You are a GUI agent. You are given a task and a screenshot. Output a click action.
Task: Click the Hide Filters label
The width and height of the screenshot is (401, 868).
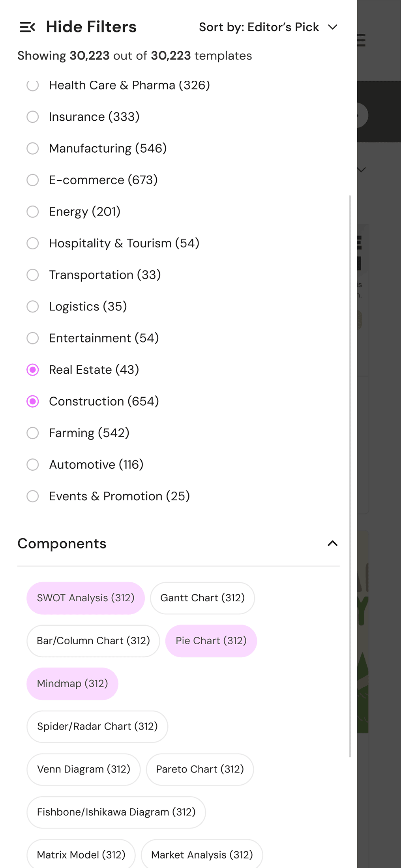point(91,27)
